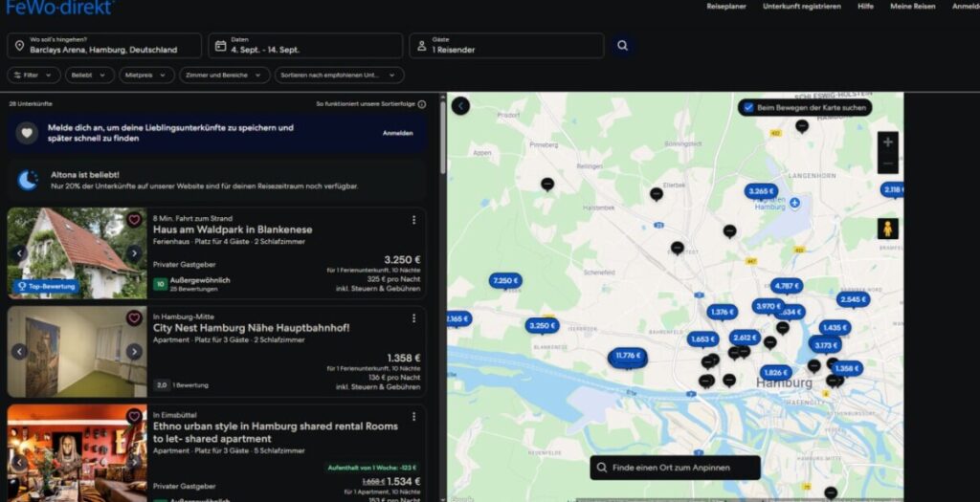Open Hilfe in top navigation
Image resolution: width=980 pixels, height=502 pixels.
point(865,7)
